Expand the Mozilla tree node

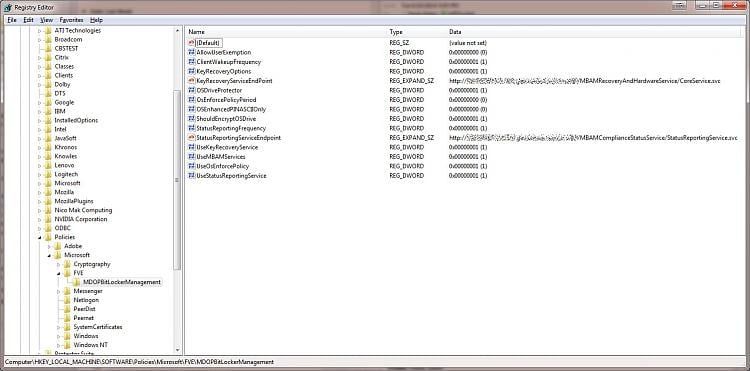pos(40,192)
